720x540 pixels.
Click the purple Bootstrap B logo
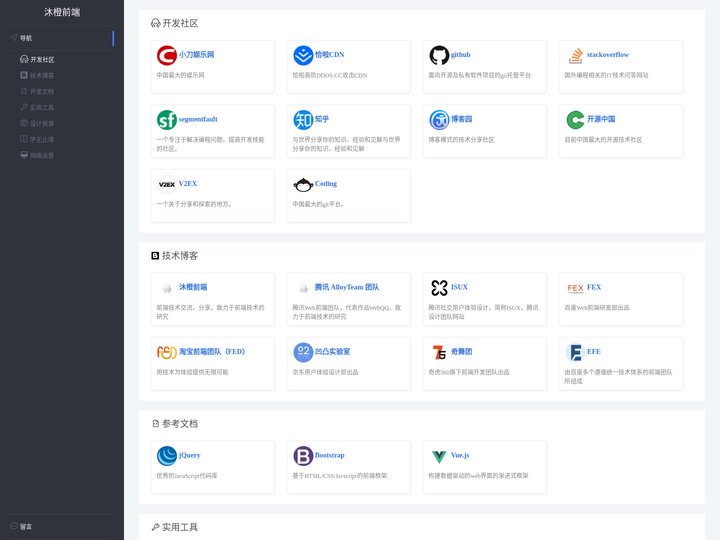pos(303,456)
